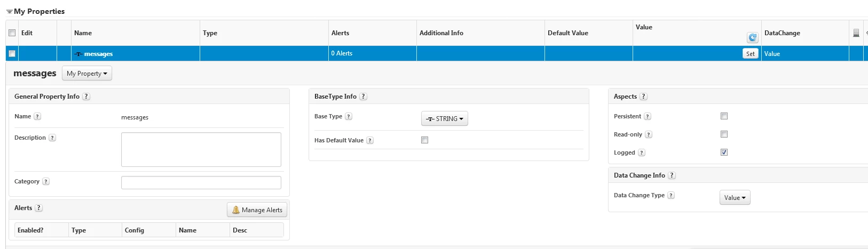Open help for General Property Info

tap(86, 97)
